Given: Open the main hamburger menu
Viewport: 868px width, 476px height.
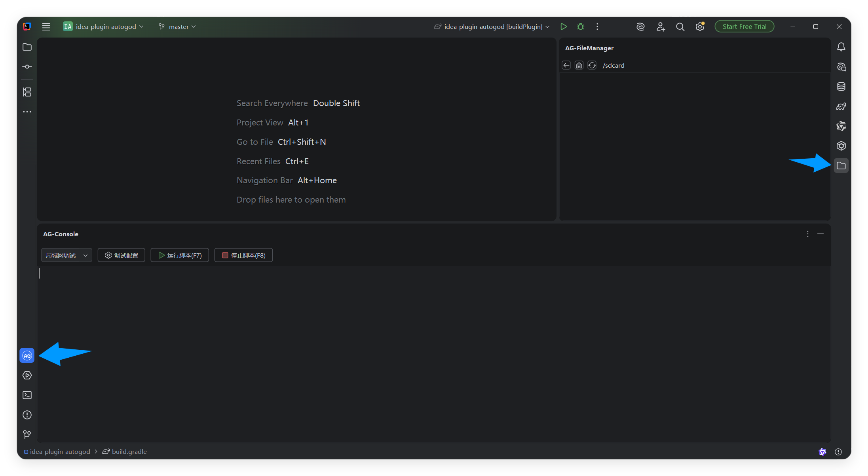Looking at the screenshot, I should coord(46,27).
